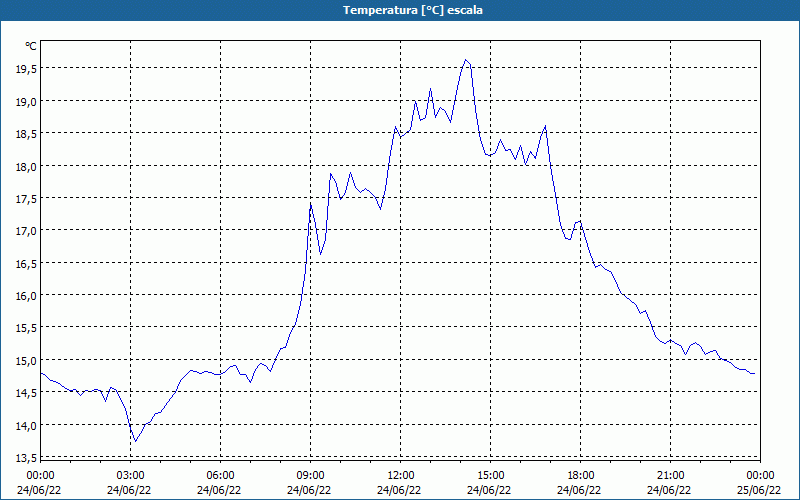Image resolution: width=800 pixels, height=500 pixels.
Task: Click the 17,5 y-axis value label
Action: pos(26,199)
